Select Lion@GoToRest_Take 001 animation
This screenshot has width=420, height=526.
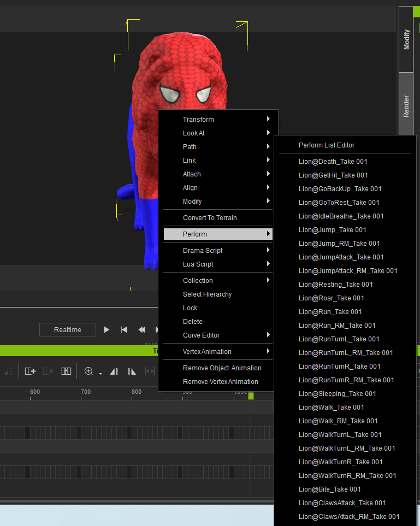345,203
